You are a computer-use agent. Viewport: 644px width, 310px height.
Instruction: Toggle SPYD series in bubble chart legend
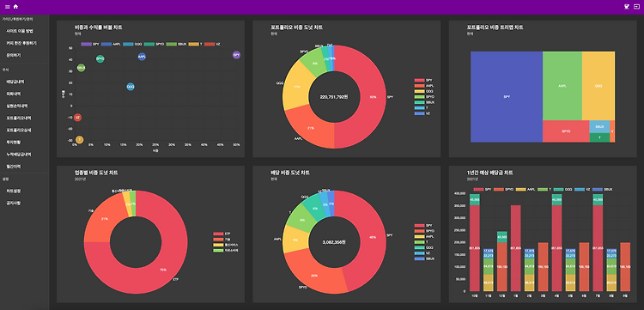pos(154,44)
